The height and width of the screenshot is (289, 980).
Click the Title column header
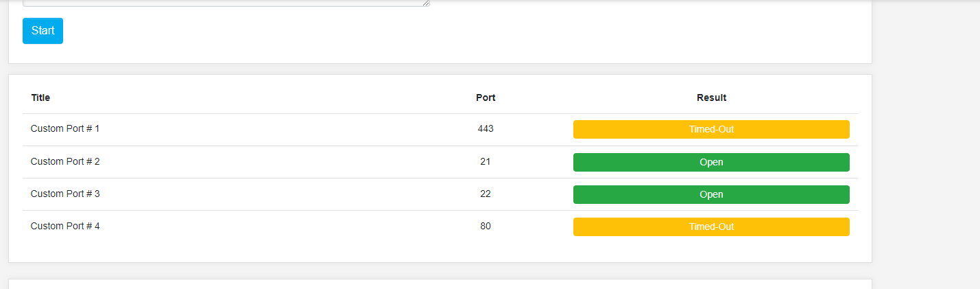pyautogui.click(x=40, y=97)
